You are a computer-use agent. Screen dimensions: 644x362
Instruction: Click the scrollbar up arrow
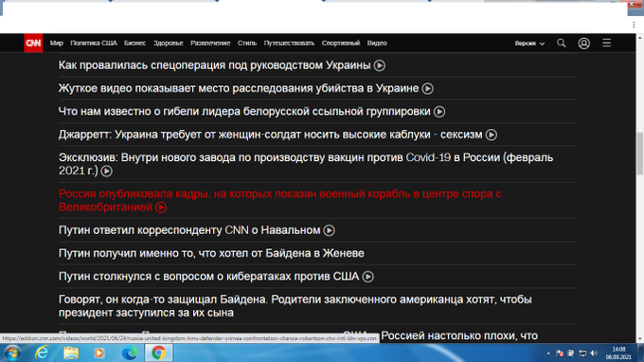point(639,37)
